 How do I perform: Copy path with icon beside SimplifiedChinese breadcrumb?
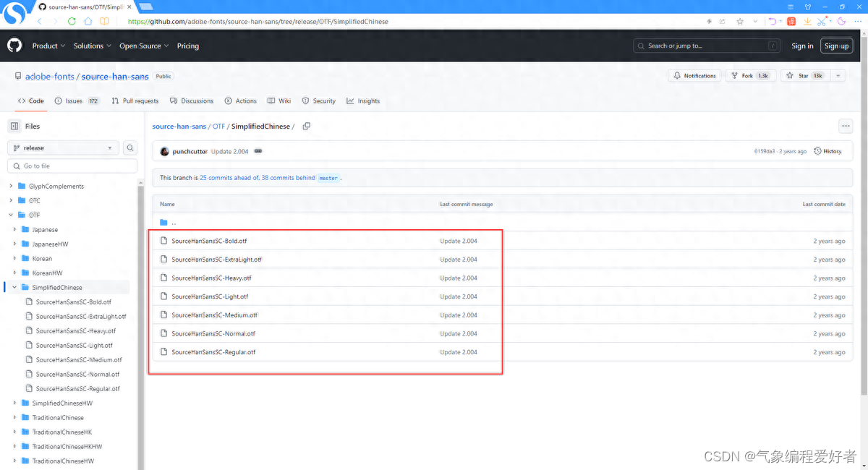click(307, 127)
